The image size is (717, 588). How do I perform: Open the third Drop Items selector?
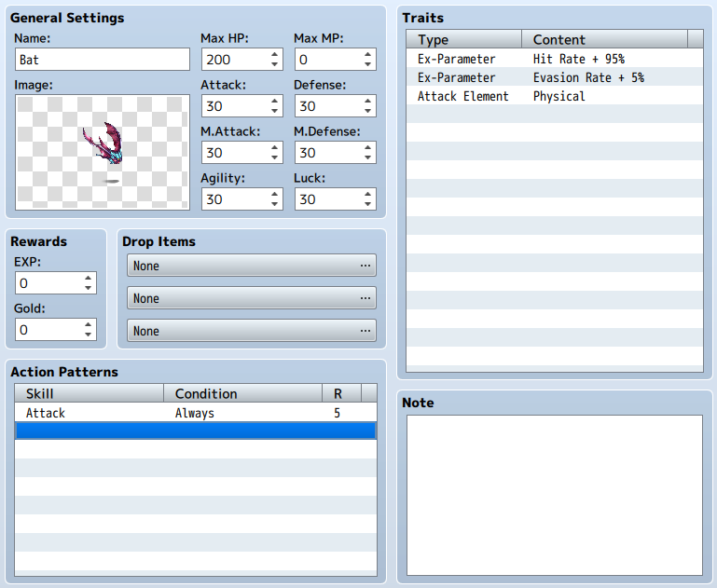coord(252,331)
